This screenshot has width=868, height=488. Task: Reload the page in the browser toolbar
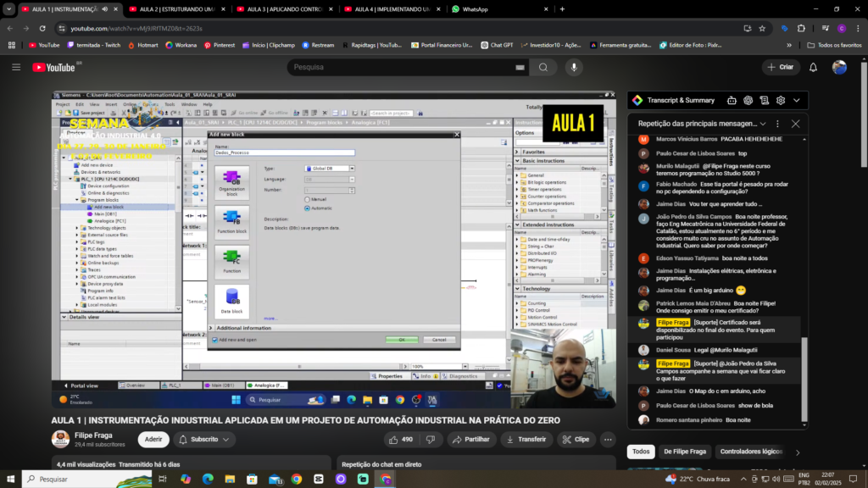[x=42, y=28]
